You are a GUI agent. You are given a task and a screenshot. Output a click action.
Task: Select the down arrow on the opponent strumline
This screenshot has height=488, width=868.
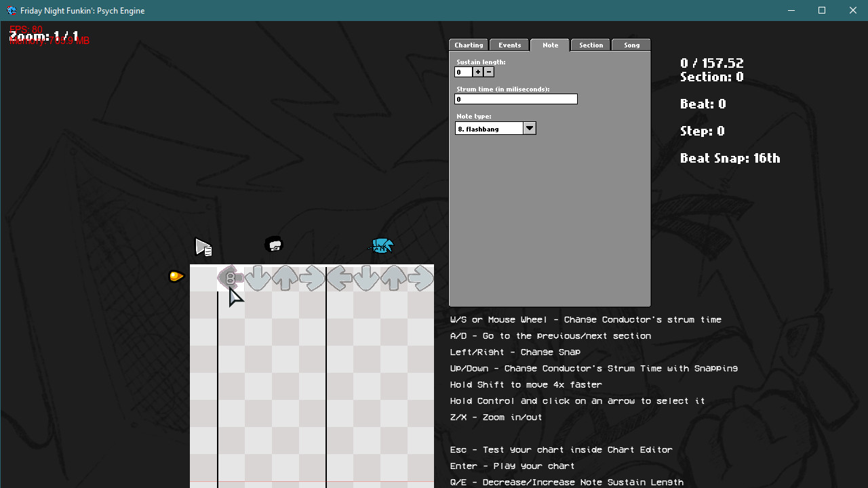(256, 278)
